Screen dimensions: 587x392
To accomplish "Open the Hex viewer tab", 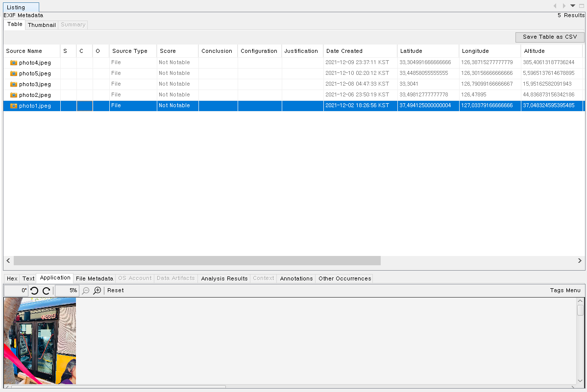I will click(x=12, y=278).
